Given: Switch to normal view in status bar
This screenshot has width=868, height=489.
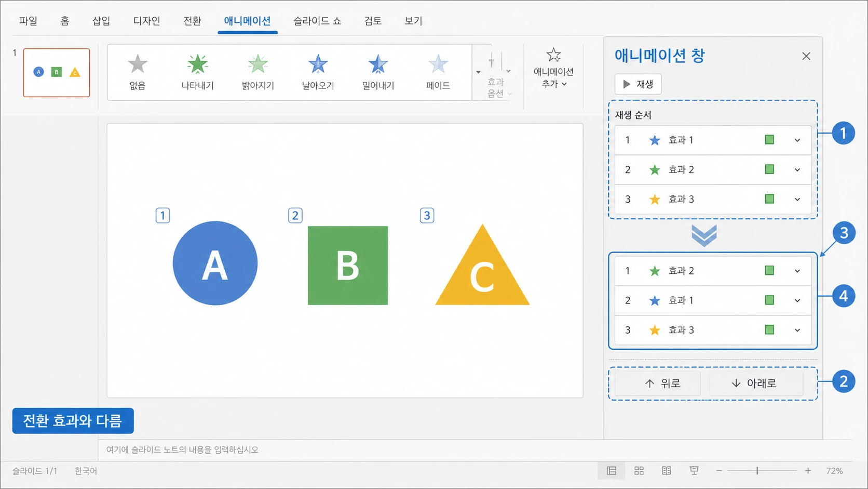Looking at the screenshot, I should point(612,471).
